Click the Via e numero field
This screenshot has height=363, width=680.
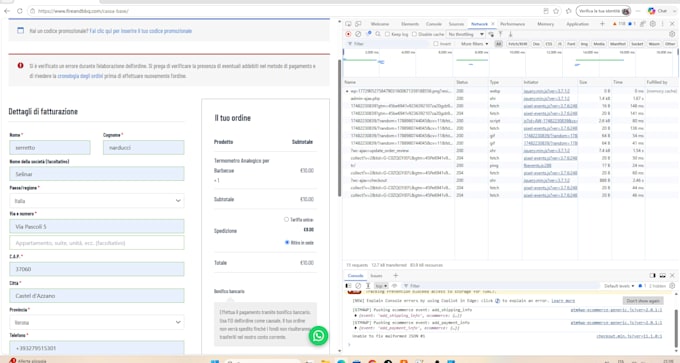[x=97, y=226]
